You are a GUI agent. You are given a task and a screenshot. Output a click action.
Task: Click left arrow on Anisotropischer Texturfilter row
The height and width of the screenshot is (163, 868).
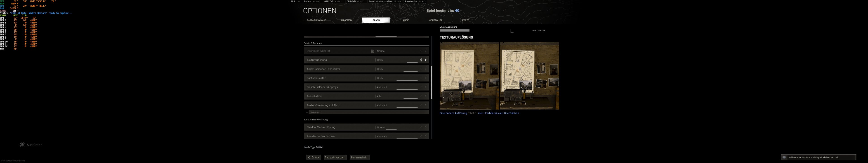point(421,69)
